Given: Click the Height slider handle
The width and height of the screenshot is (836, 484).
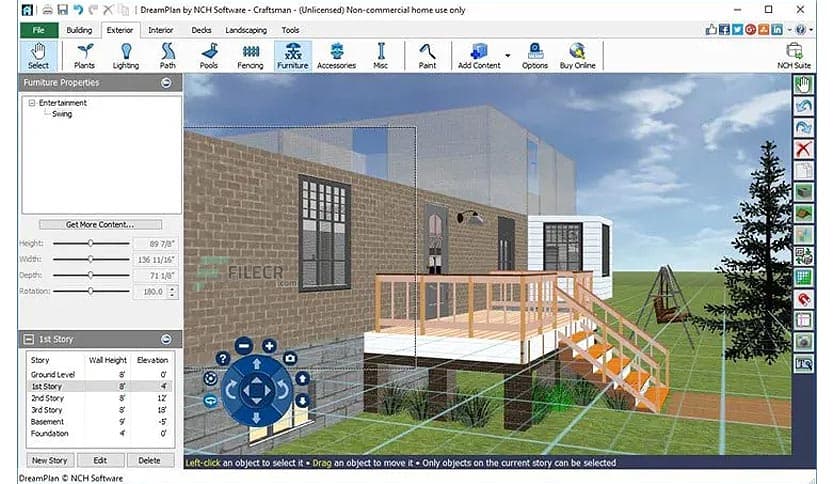Looking at the screenshot, I should coord(91,243).
